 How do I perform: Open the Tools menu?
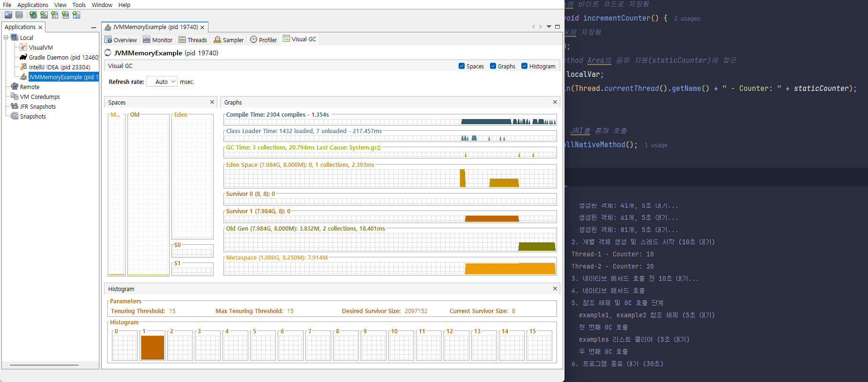tap(79, 5)
